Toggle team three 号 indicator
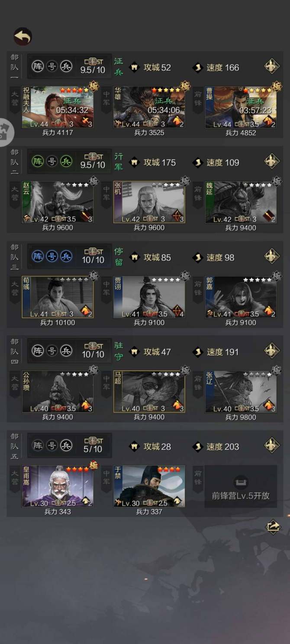This screenshot has height=644, width=290. [x=52, y=256]
